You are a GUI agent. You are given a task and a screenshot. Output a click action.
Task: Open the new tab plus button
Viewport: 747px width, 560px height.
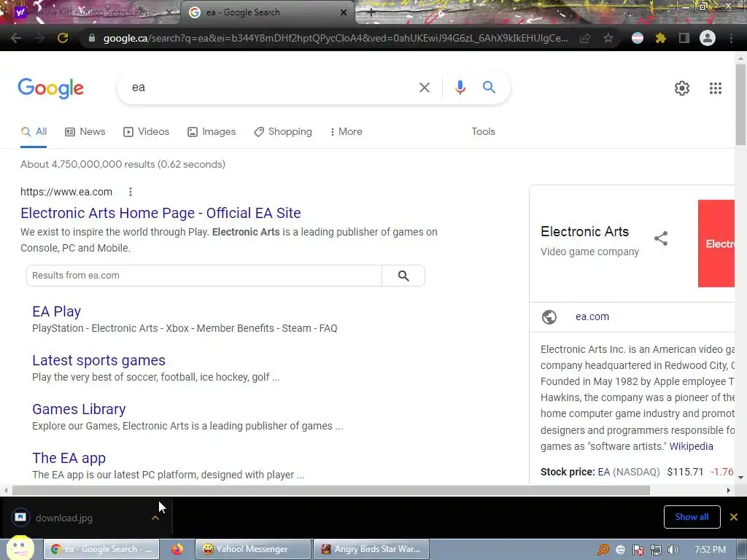click(x=371, y=13)
